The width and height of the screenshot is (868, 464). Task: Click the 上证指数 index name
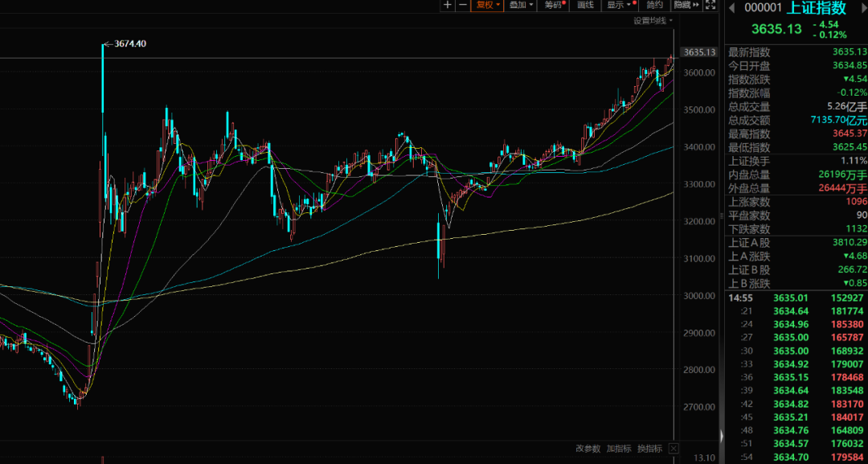coord(815,8)
